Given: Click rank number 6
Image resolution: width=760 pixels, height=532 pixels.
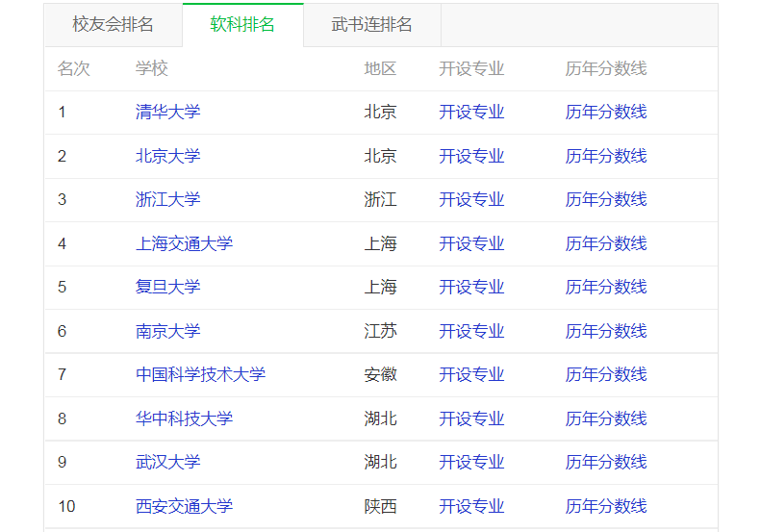Looking at the screenshot, I should (62, 332).
